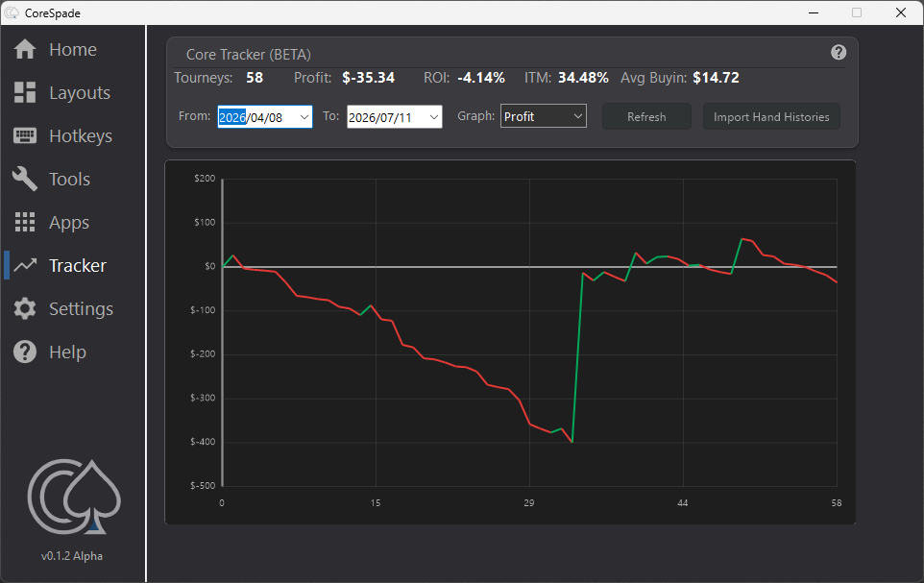
Task: Click the Profit value $-35.34
Action: tap(368, 78)
